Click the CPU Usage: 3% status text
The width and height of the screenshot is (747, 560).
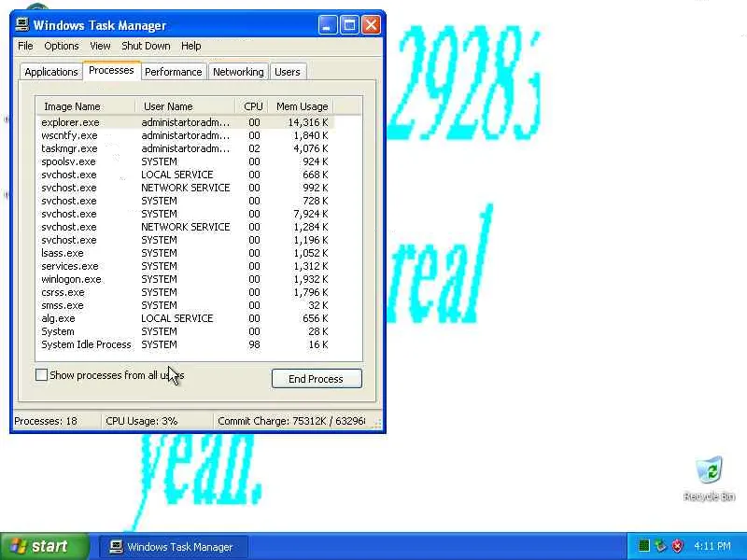click(142, 422)
